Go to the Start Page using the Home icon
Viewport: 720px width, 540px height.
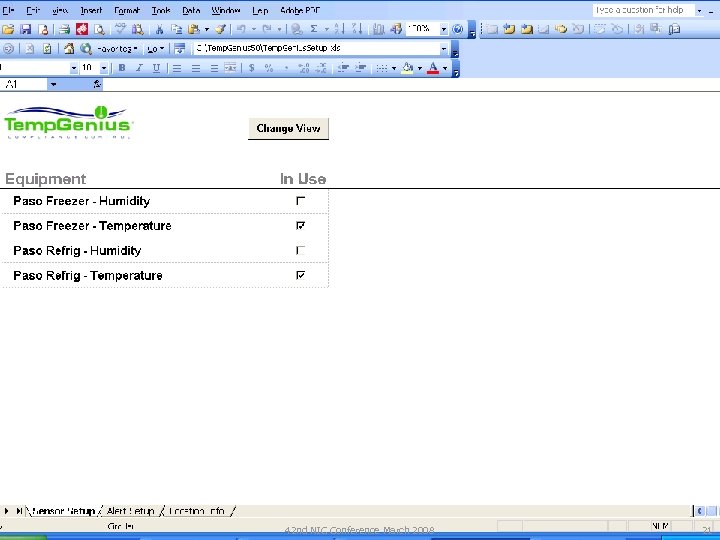(x=69, y=49)
